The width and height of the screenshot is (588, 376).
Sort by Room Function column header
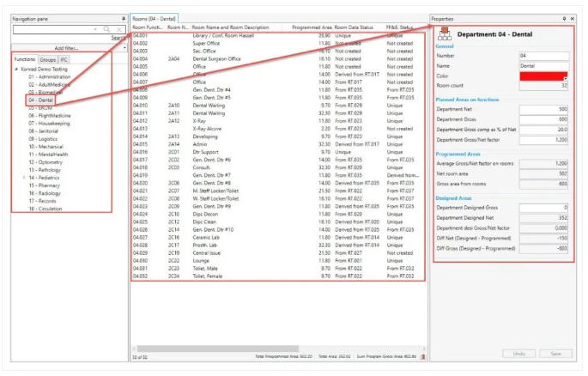148,27
